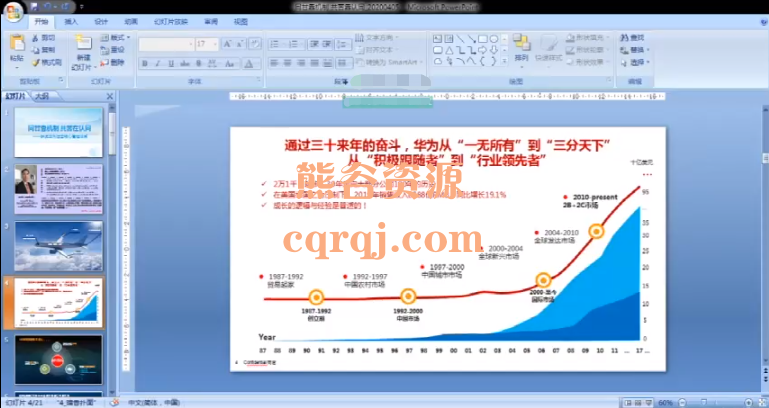Screen dimensions: 769x408
Task: Open the 版式 (Layout) dropdown
Action: tap(115, 37)
